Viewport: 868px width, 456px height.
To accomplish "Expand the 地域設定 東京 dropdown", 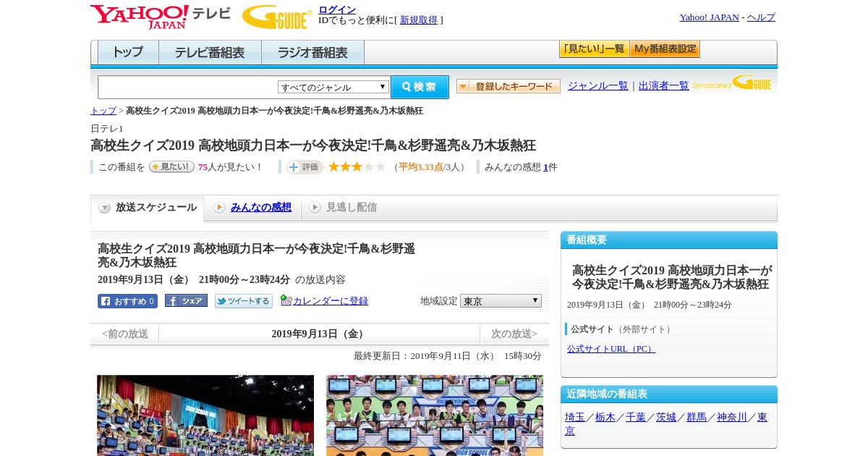I will pos(501,300).
